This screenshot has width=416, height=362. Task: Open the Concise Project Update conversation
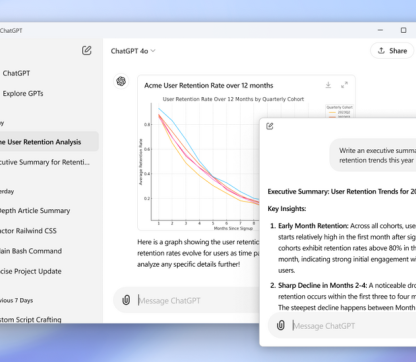pyautogui.click(x=31, y=271)
